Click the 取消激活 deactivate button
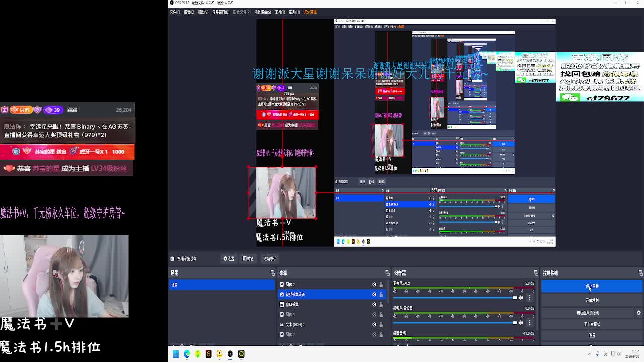This screenshot has height=362, width=644. [x=270, y=259]
